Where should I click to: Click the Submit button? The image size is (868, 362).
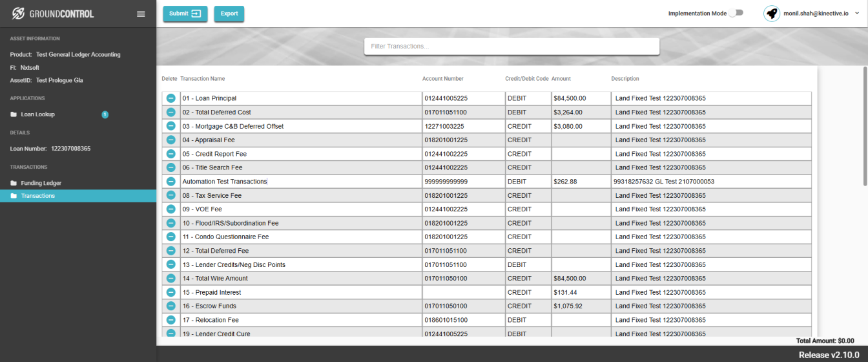point(185,14)
